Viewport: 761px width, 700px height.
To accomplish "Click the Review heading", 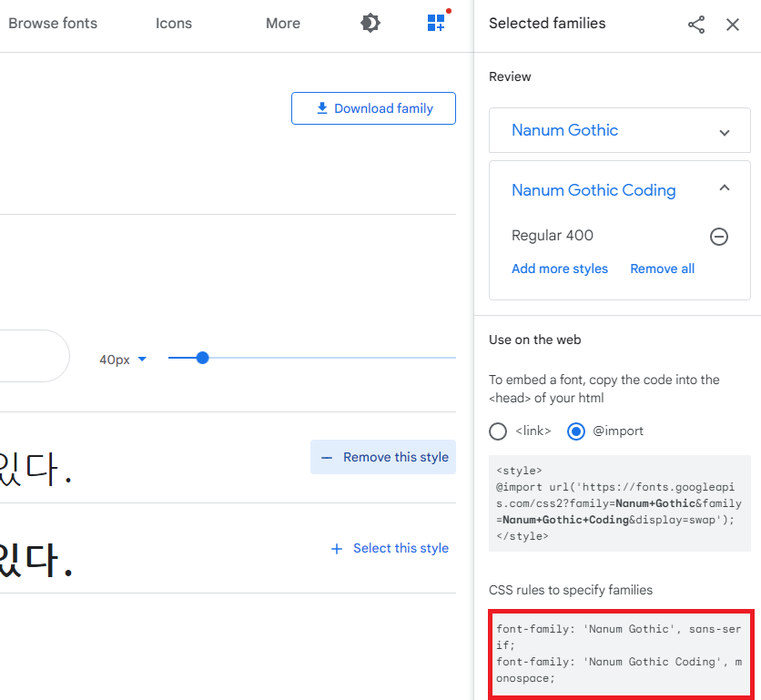I will pyautogui.click(x=510, y=76).
